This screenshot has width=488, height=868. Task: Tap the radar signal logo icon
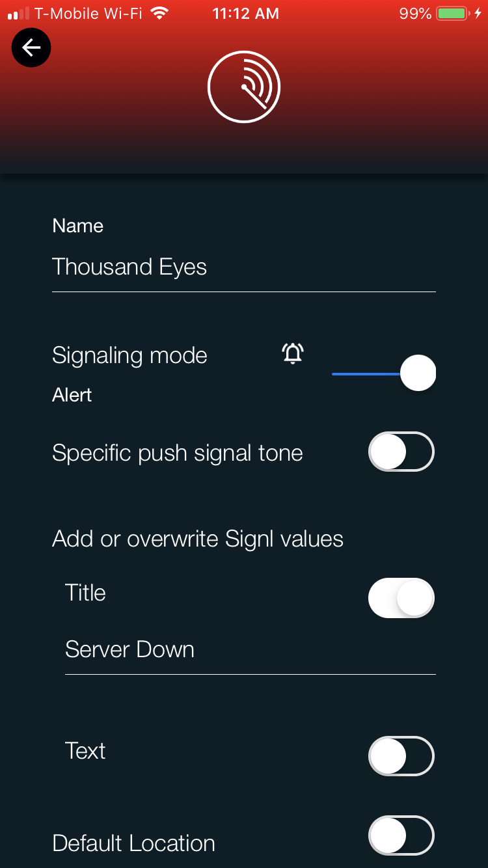coord(244,87)
